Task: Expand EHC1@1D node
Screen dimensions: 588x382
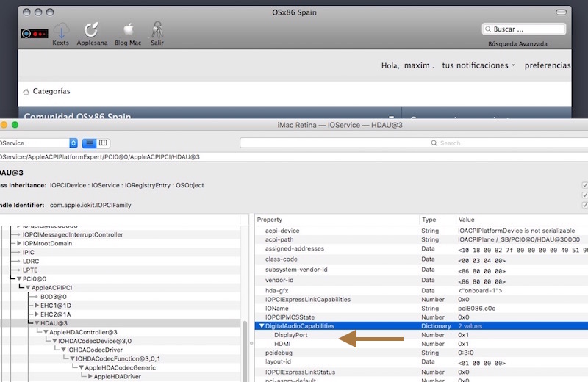Action: pyautogui.click(x=37, y=306)
